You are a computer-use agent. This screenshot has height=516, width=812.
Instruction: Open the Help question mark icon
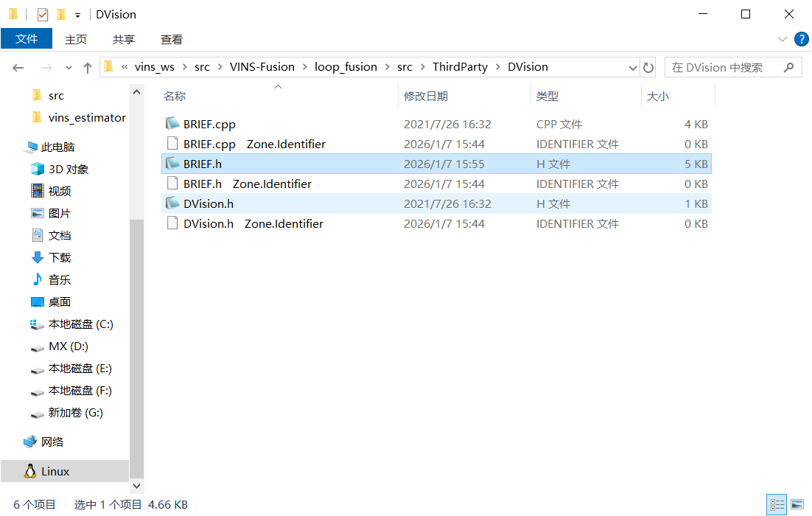(800, 39)
